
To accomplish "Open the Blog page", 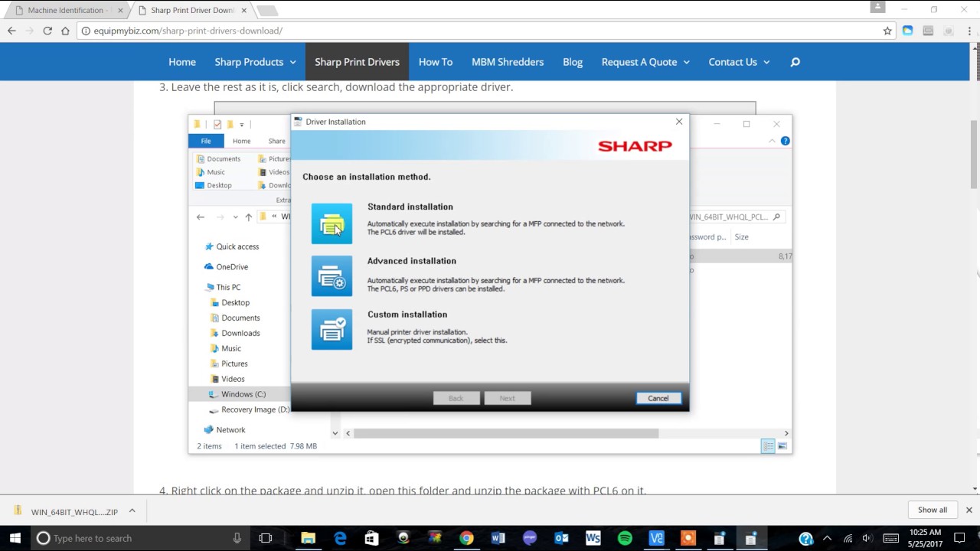I will [573, 62].
